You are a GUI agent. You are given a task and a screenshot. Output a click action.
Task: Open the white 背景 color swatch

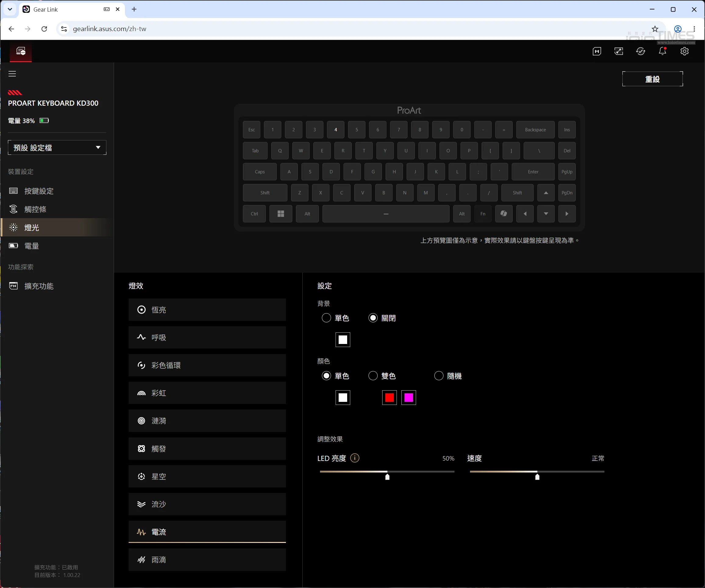point(343,340)
